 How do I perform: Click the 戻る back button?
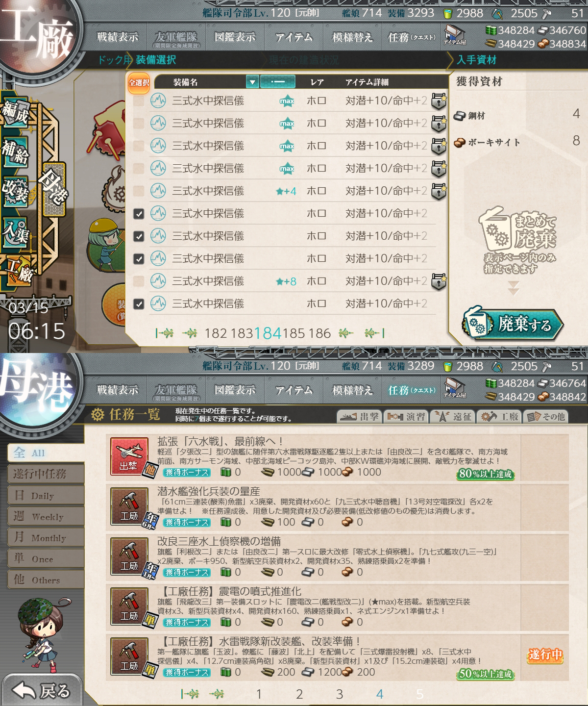coord(41,691)
